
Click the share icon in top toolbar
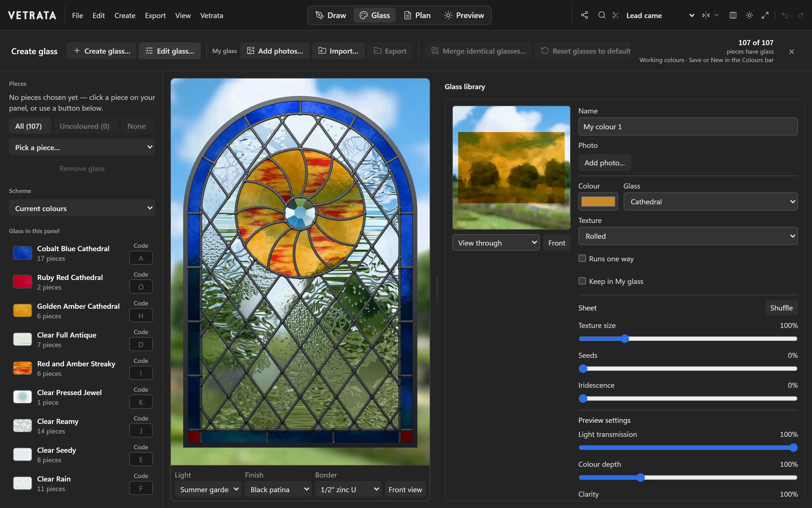584,15
